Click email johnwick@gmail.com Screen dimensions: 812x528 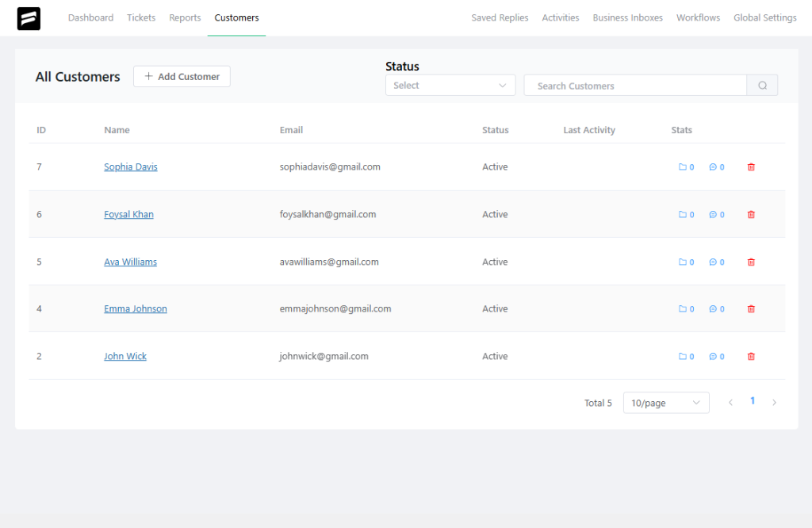click(324, 356)
